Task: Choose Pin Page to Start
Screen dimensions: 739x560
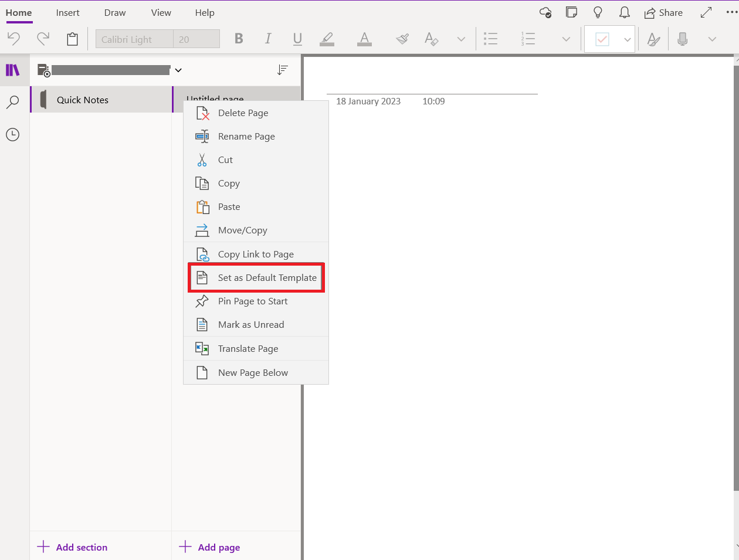Action: click(256, 301)
